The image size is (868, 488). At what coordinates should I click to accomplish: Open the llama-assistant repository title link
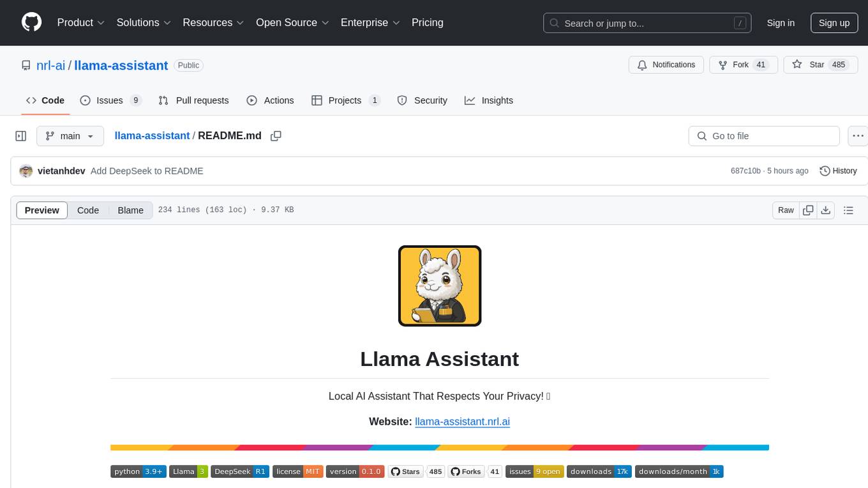[121, 65]
